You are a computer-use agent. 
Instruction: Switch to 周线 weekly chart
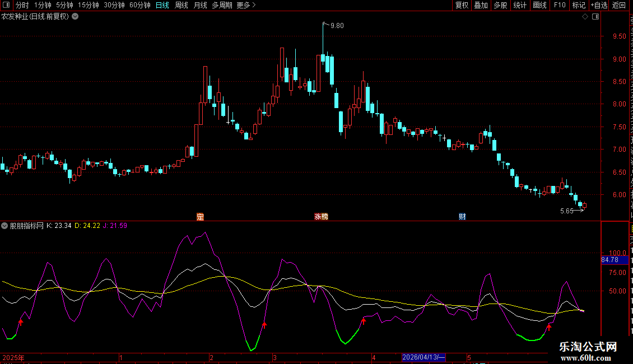[x=181, y=5]
